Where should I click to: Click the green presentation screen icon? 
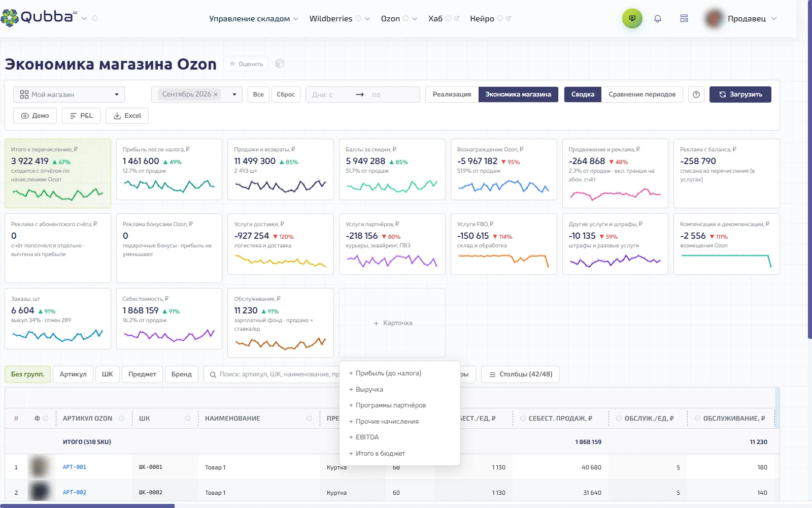[632, 19]
